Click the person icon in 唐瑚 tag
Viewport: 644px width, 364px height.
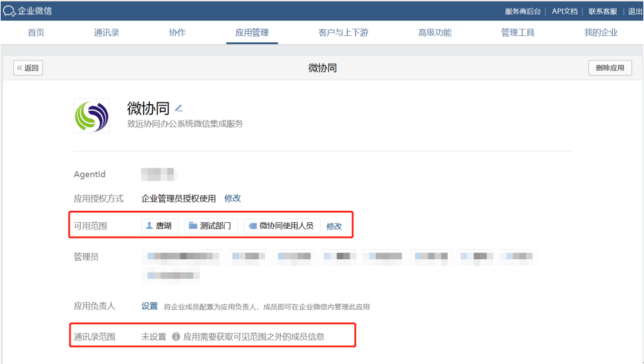pyautogui.click(x=149, y=225)
